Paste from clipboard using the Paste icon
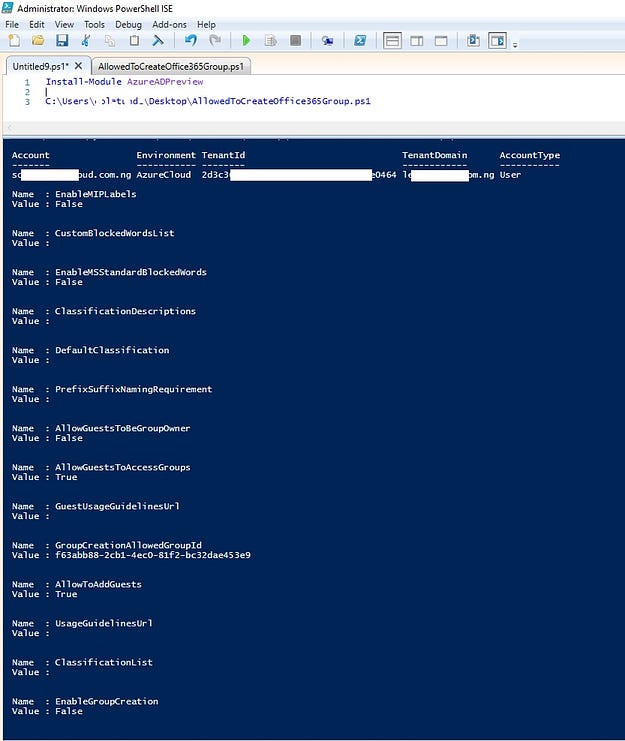The height and width of the screenshot is (741, 625). point(134,41)
